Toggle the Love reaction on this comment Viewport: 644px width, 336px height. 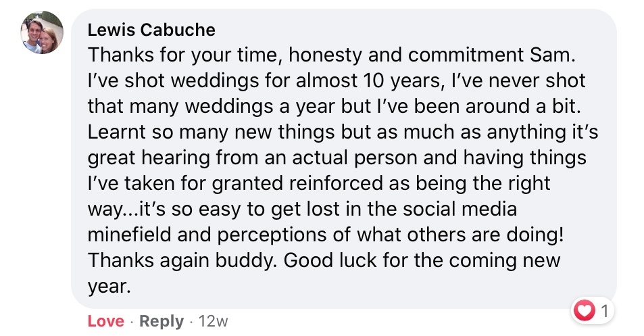105,321
